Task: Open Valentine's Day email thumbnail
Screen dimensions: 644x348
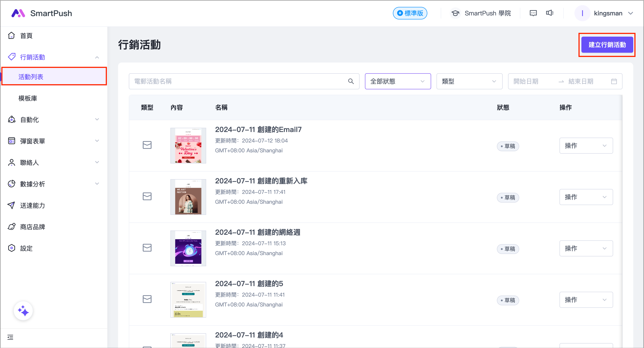Action: 188,146
